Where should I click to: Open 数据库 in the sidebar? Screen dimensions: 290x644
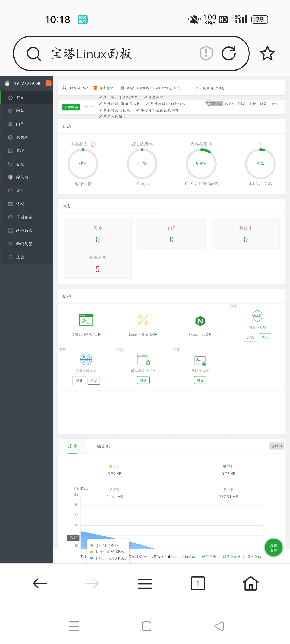(x=27, y=137)
